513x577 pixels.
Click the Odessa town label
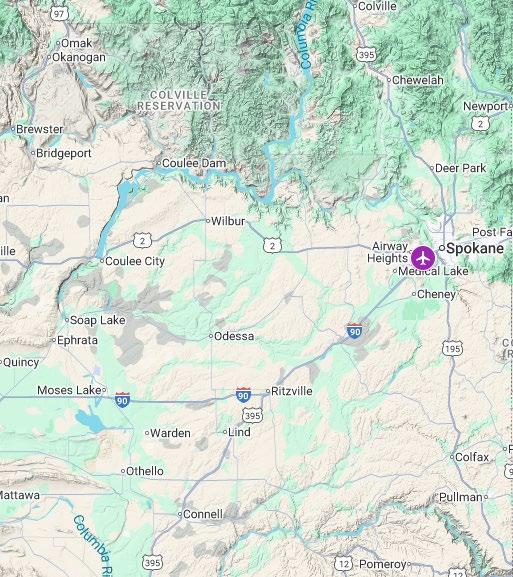[x=234, y=336]
